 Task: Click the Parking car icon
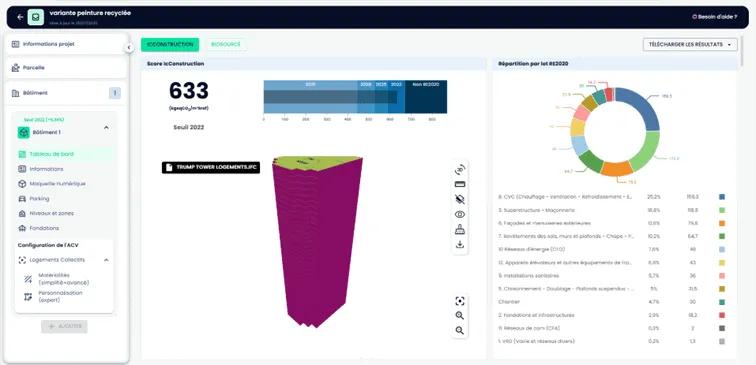tap(22, 199)
